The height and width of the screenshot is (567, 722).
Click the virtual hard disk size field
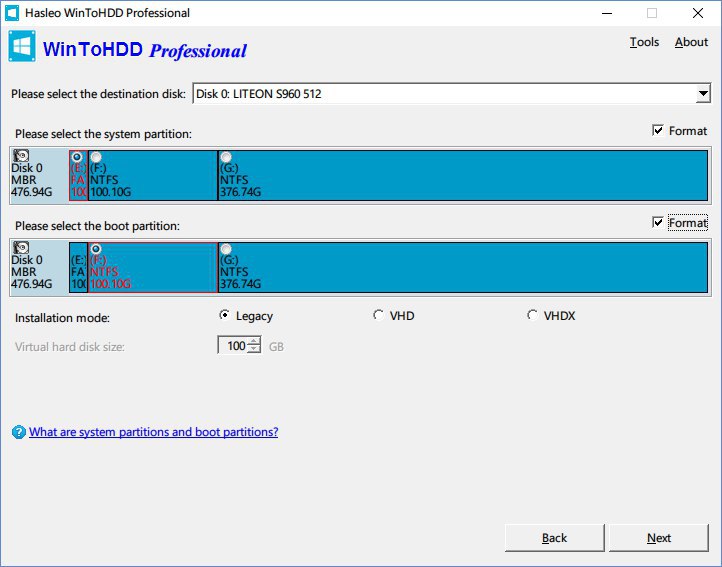point(233,345)
